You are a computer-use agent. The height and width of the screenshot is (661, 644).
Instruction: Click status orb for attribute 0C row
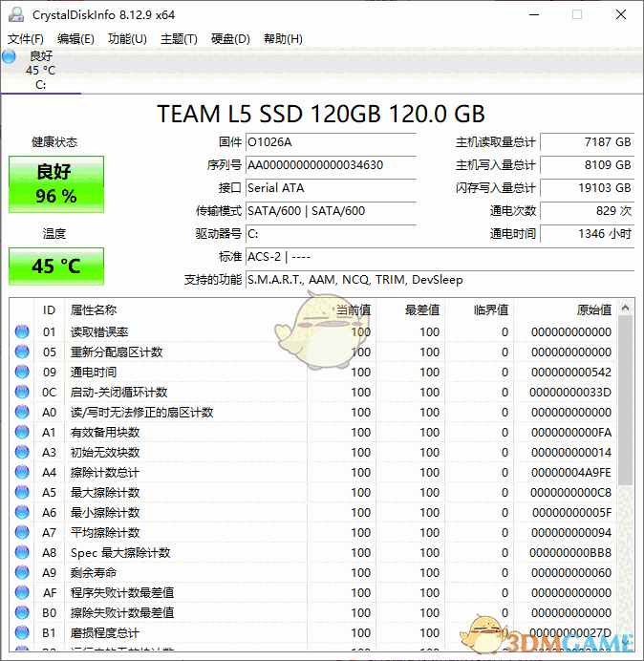(22, 392)
